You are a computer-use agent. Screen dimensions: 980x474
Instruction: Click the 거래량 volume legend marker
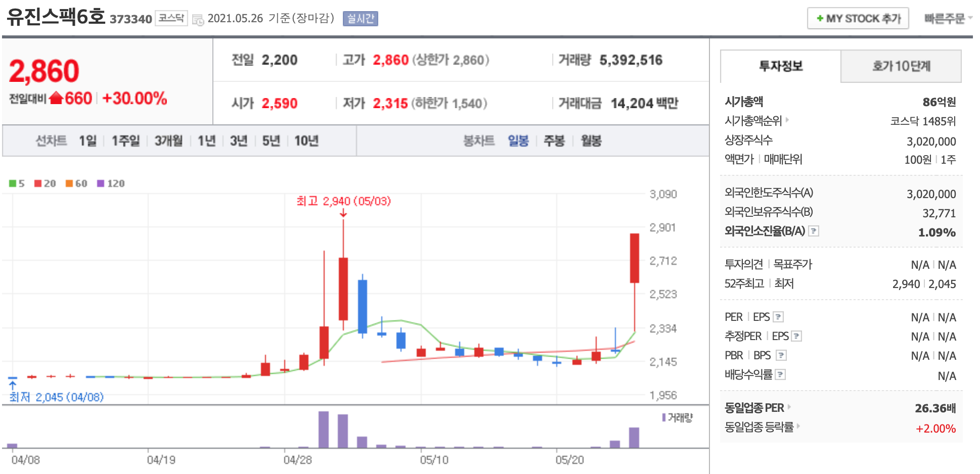coord(664,417)
